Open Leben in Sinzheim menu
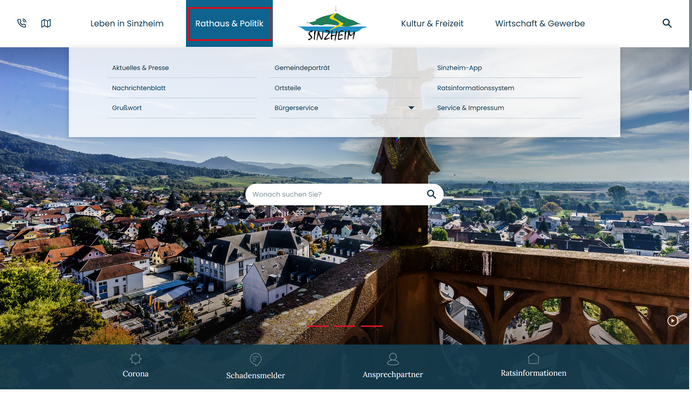The height and width of the screenshot is (394, 692). (127, 23)
